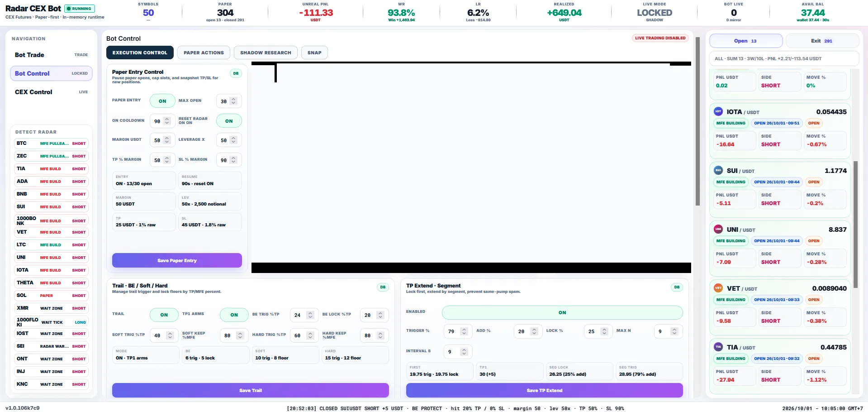Click the TIA coin icon in positions list
The width and height of the screenshot is (868, 412).
point(718,347)
